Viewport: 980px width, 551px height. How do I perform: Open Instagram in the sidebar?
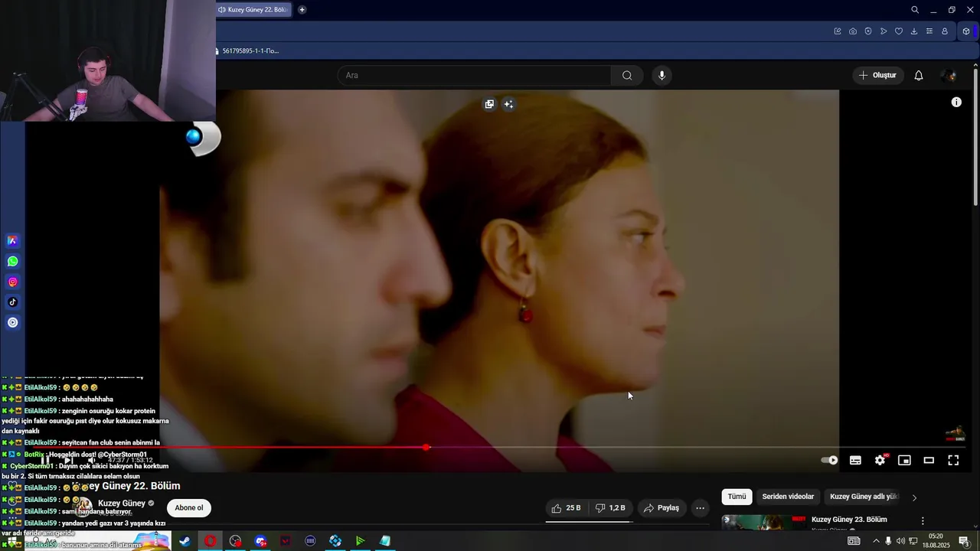pyautogui.click(x=12, y=282)
